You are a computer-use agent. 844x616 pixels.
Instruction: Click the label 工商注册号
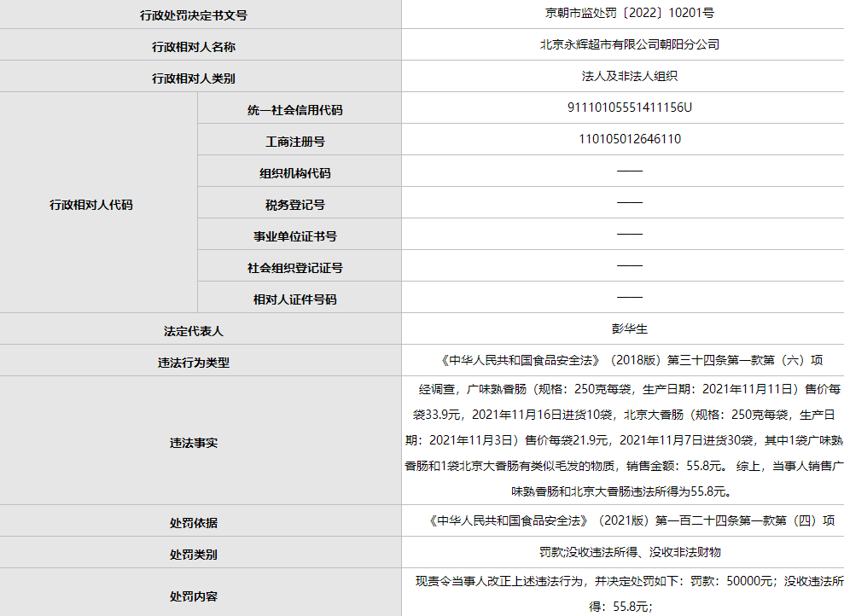pyautogui.click(x=295, y=142)
